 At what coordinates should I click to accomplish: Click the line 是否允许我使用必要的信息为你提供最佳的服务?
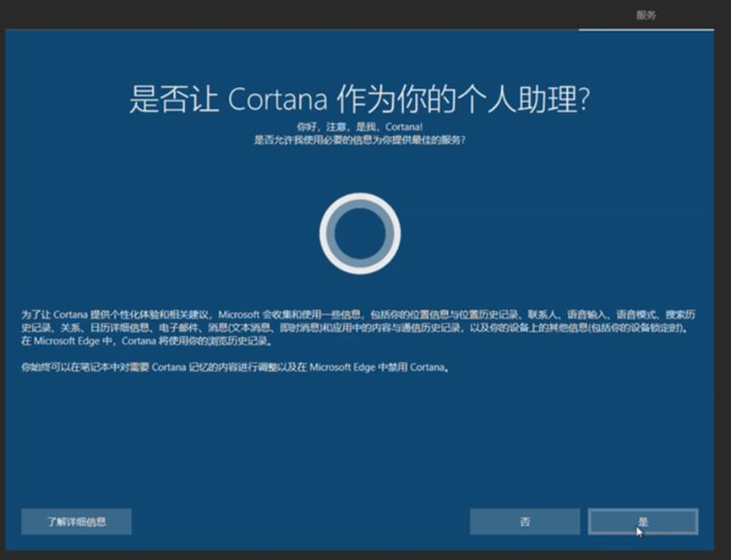point(360,140)
